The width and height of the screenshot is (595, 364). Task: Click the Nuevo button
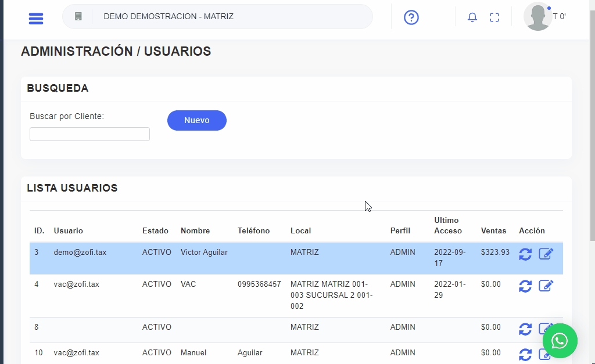pos(197,120)
